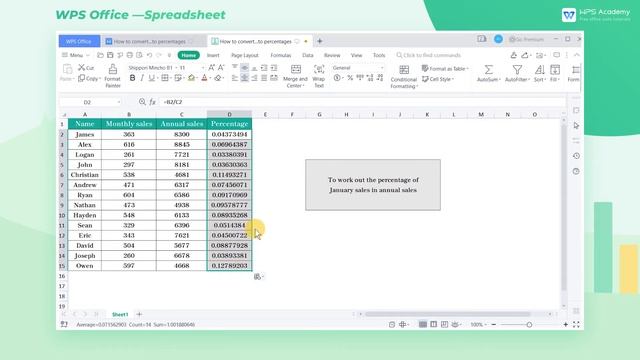Screen dimensions: 640x360
Task: Click the Save icon in quick toolbar
Action: pos(110,55)
